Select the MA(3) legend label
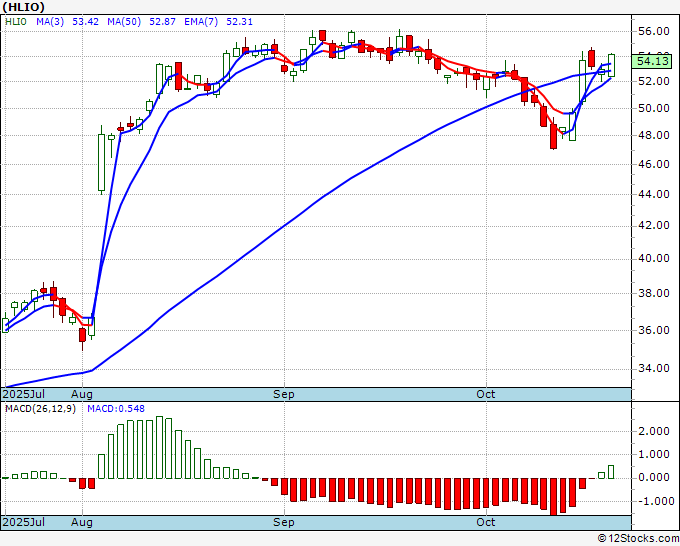This screenshot has width=680, height=546. (x=50, y=22)
